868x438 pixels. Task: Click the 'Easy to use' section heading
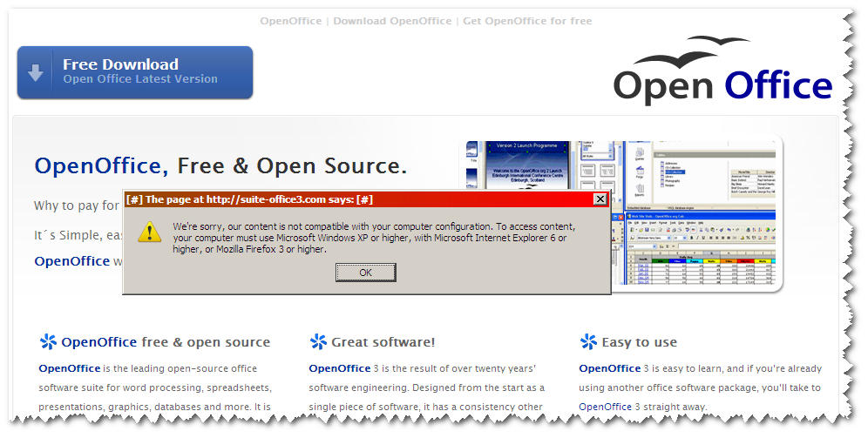coord(640,342)
